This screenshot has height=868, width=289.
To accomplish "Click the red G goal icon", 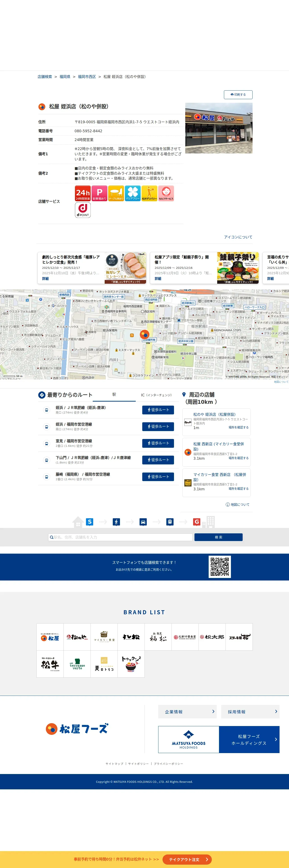I will coord(197,522).
